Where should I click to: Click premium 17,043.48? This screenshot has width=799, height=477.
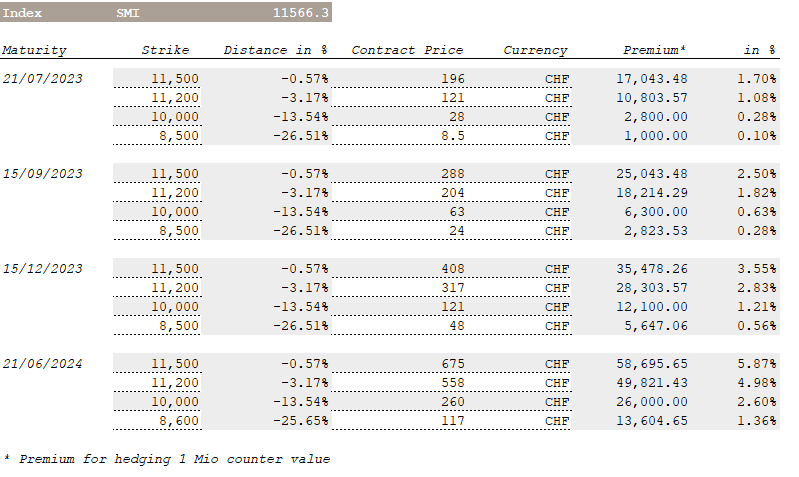652,79
